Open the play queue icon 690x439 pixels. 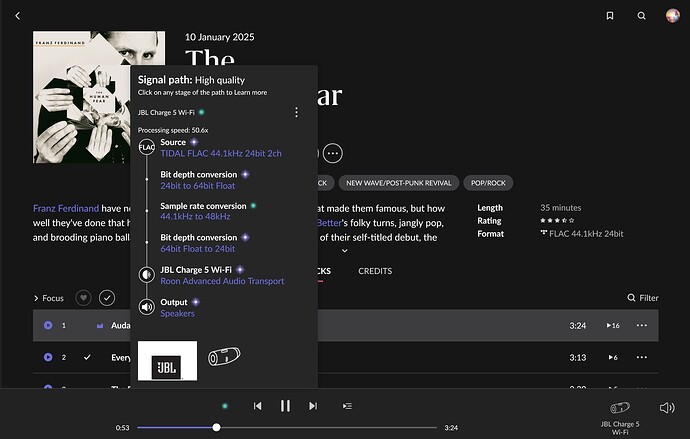point(347,406)
